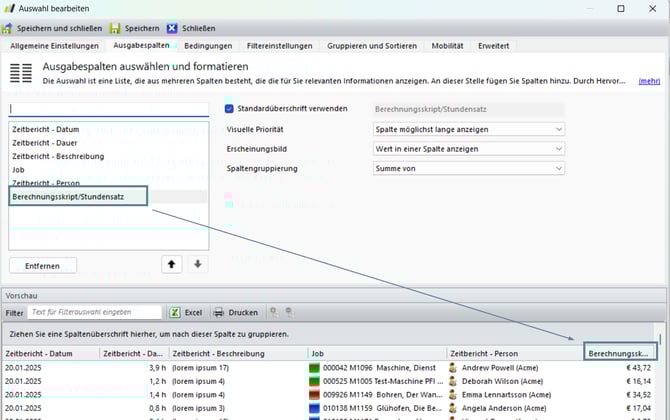Screen dimensions: 670x420
Task: Click the green color swatch for job 000042
Action: click(314, 368)
